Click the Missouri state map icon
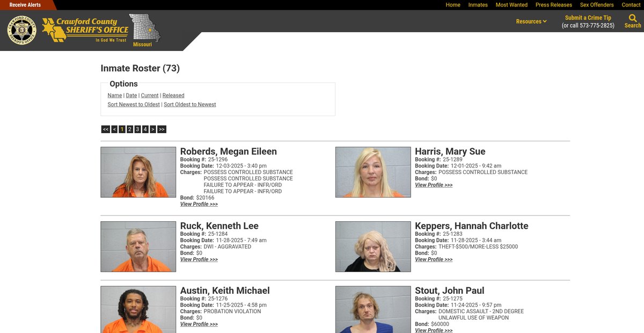Viewport: 644px width, 333px height. pyautogui.click(x=144, y=28)
